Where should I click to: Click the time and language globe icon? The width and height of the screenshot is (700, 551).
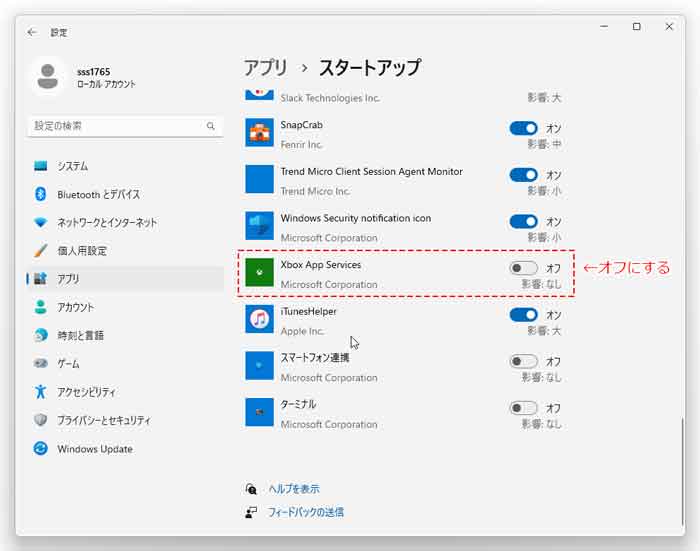41,335
